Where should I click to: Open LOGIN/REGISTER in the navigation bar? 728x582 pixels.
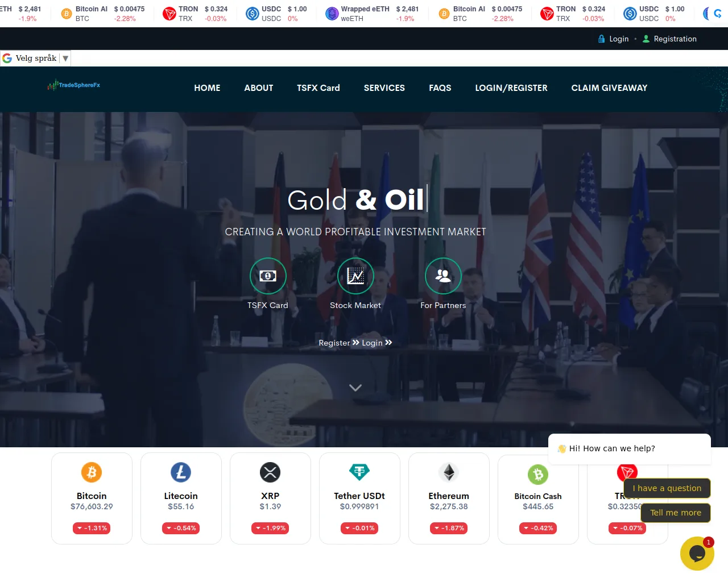(511, 88)
